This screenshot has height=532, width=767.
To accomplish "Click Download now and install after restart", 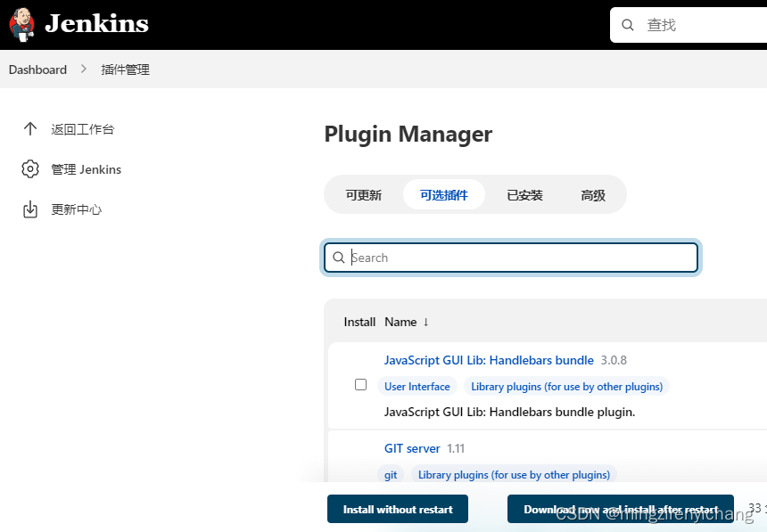I will (x=620, y=509).
